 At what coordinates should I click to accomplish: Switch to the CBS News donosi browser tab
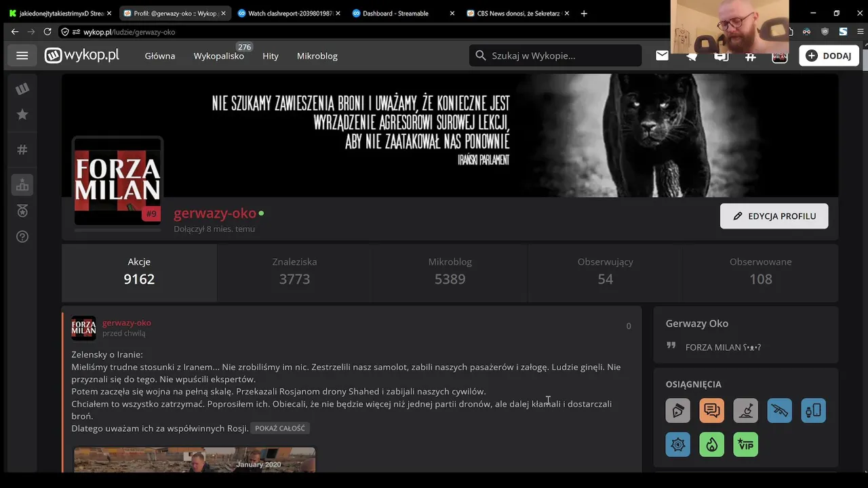[x=518, y=13]
